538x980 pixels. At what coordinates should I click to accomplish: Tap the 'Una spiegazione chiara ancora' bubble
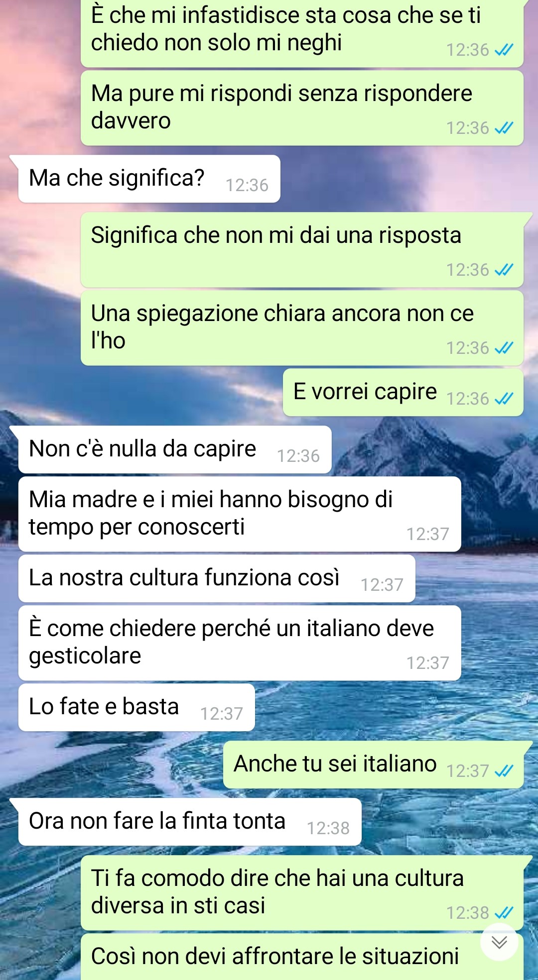(302, 328)
